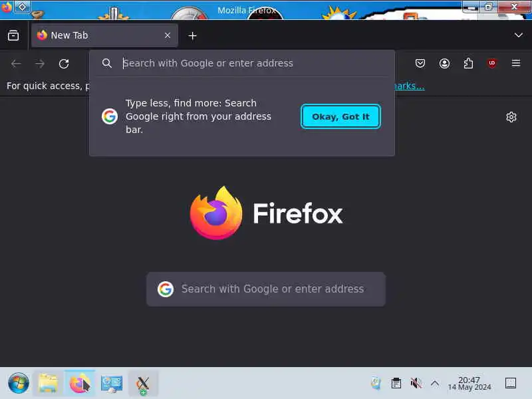
Task: Click the Firefox logo on the page
Action: point(215,213)
